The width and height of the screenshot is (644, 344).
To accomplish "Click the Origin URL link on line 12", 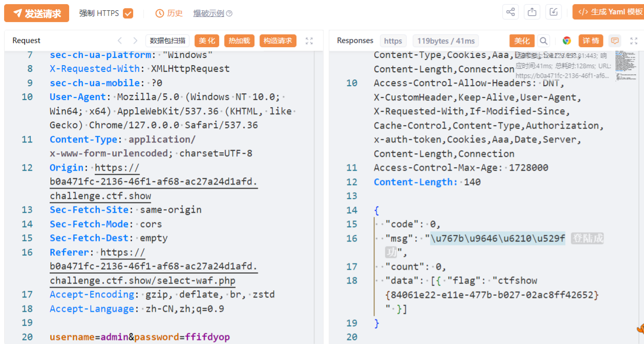I will [154, 182].
